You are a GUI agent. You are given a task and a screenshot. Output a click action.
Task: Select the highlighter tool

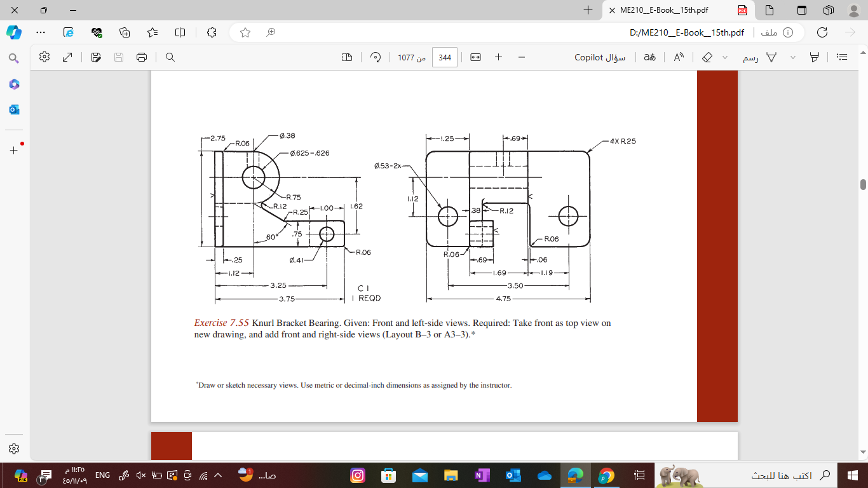(813, 57)
